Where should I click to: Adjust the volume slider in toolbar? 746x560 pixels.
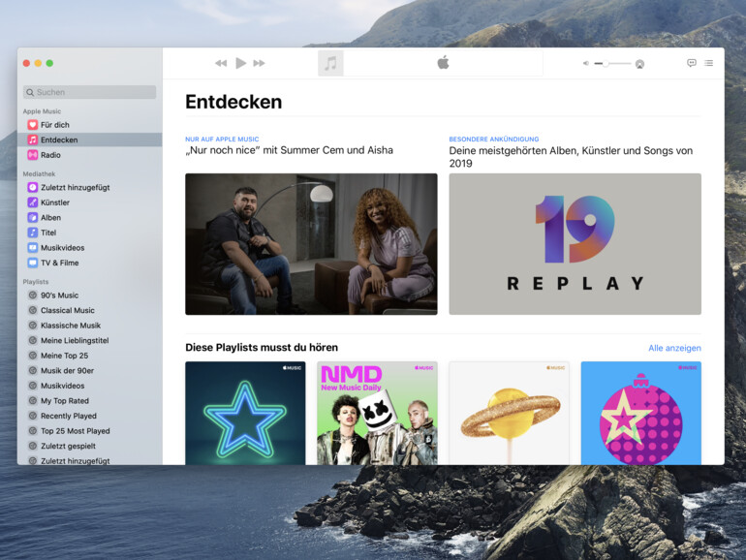coord(612,63)
